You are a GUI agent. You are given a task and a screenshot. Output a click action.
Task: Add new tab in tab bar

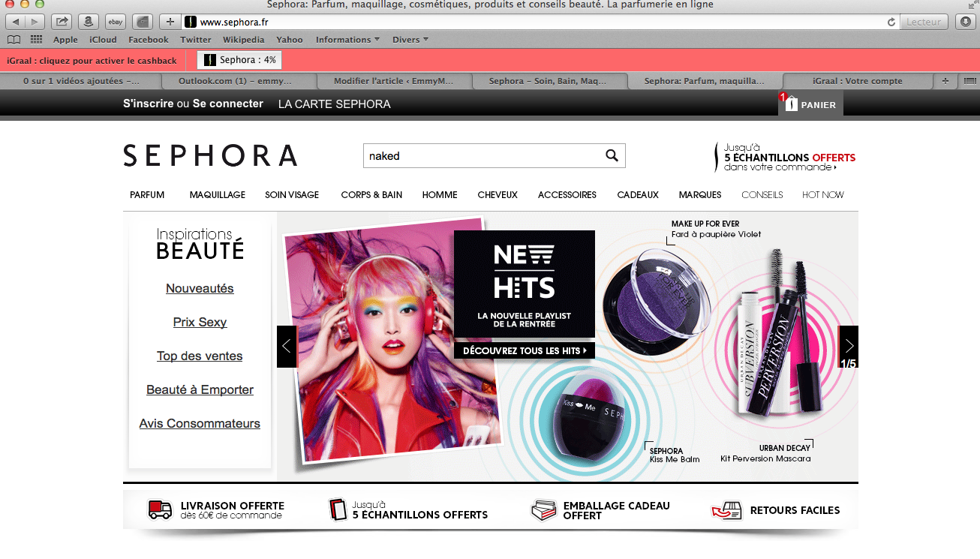945,81
